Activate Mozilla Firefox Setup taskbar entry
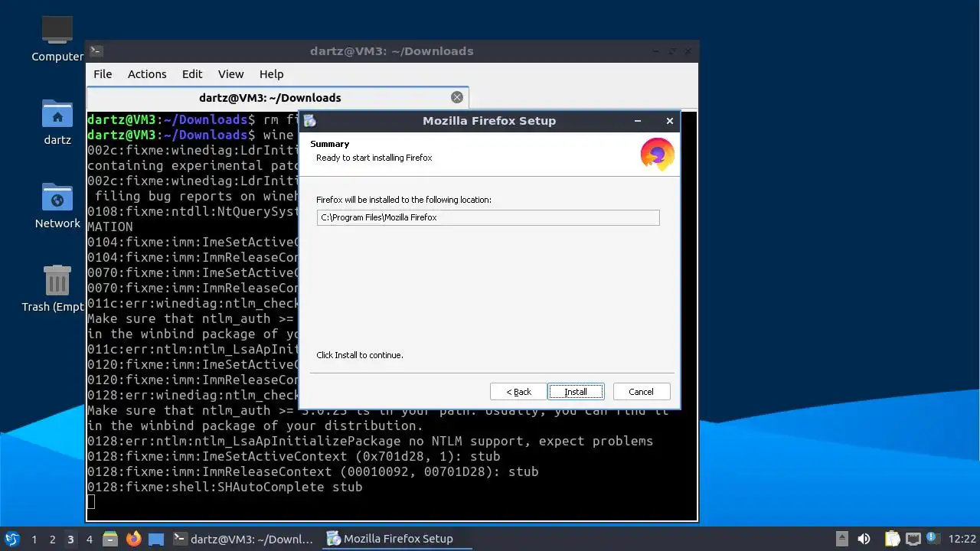 (395, 539)
